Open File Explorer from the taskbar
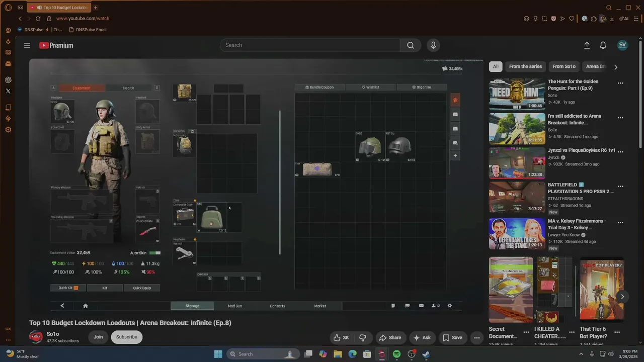This screenshot has width=644, height=362. pyautogui.click(x=338, y=354)
